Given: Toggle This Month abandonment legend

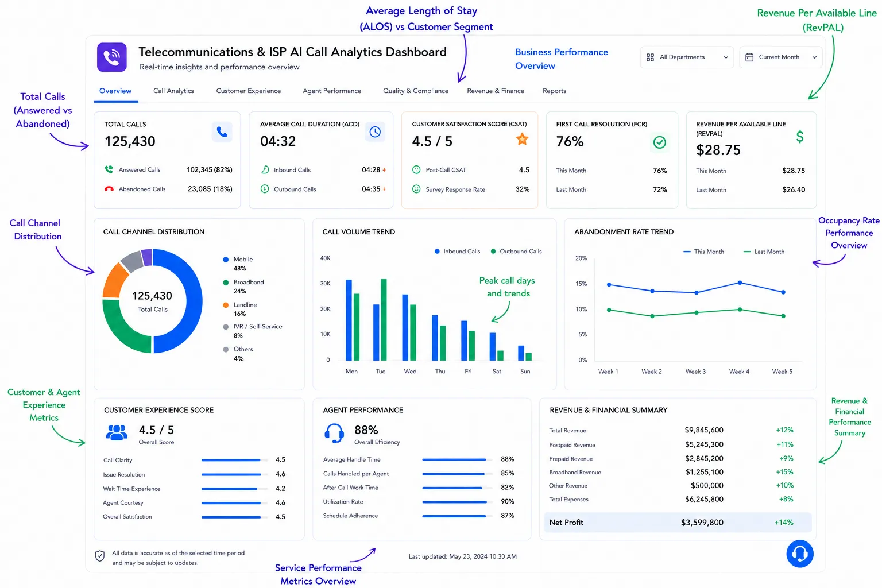Looking at the screenshot, I should coord(703,252).
